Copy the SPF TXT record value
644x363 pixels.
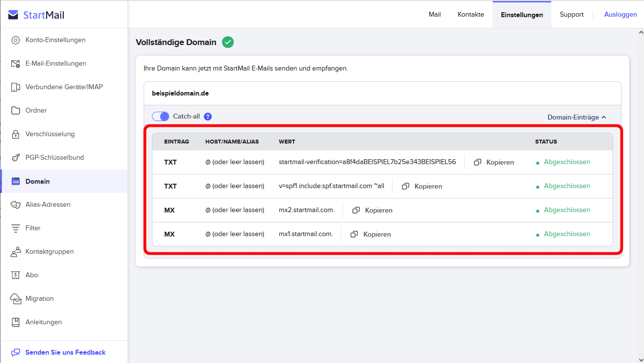pos(422,186)
